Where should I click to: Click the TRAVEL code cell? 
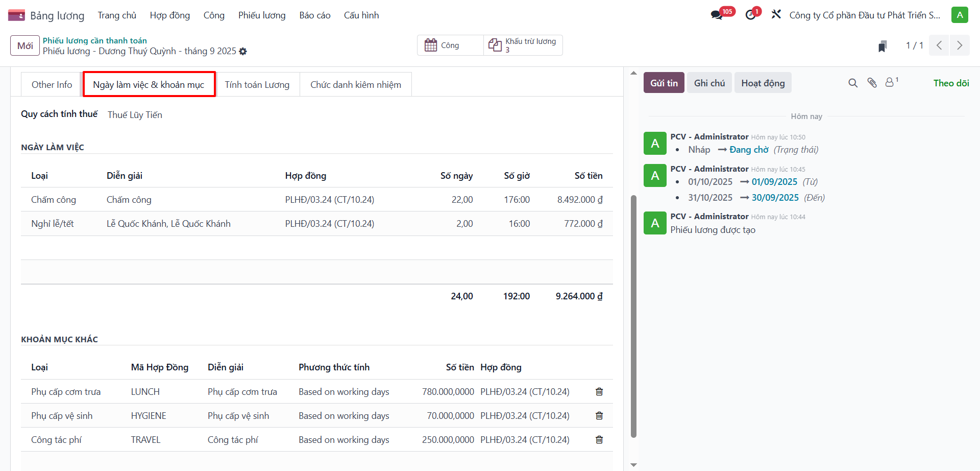[145, 440]
